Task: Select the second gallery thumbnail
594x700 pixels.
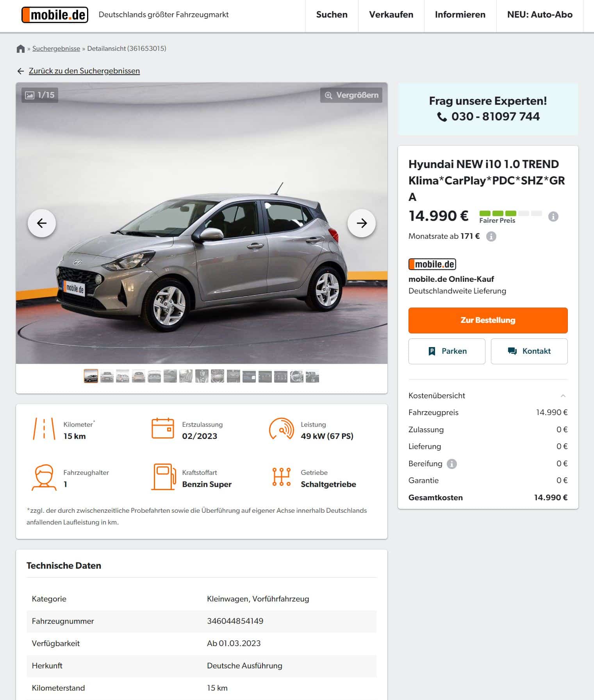Action: point(107,376)
